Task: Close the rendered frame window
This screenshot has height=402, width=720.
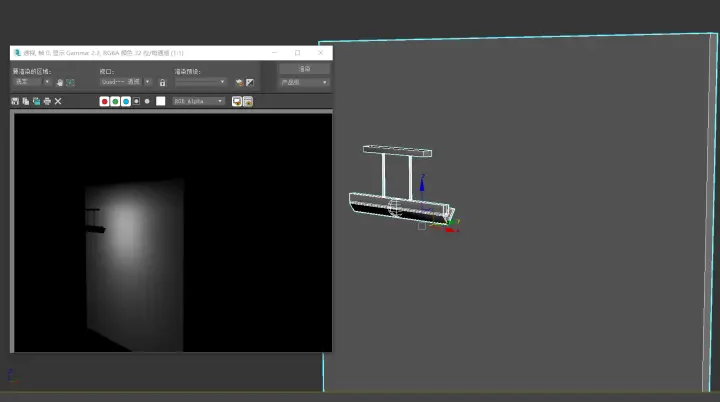Action: pos(321,53)
